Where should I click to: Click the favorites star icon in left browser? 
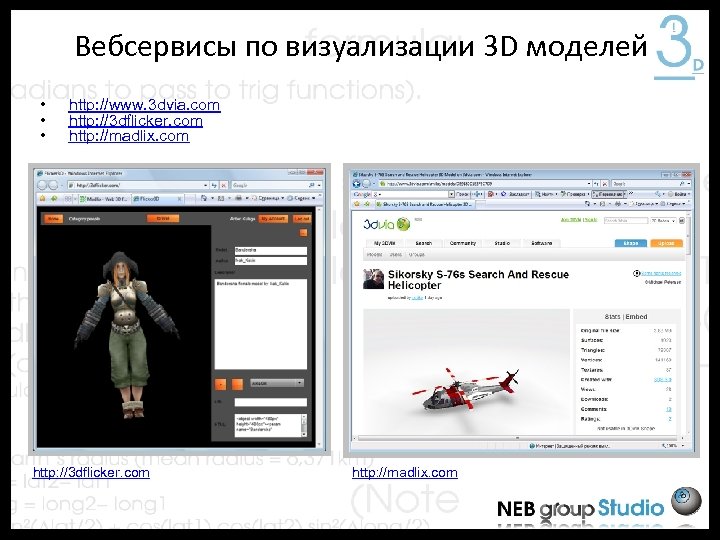pyautogui.click(x=42, y=198)
